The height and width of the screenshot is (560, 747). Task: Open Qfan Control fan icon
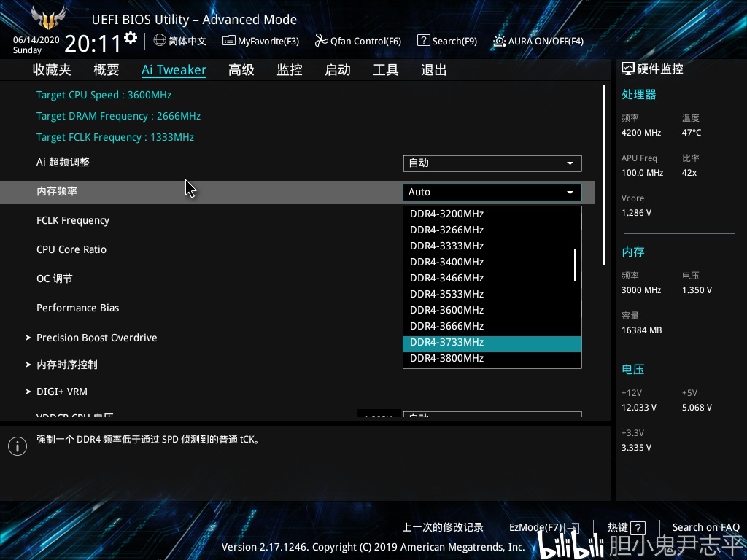point(321,41)
